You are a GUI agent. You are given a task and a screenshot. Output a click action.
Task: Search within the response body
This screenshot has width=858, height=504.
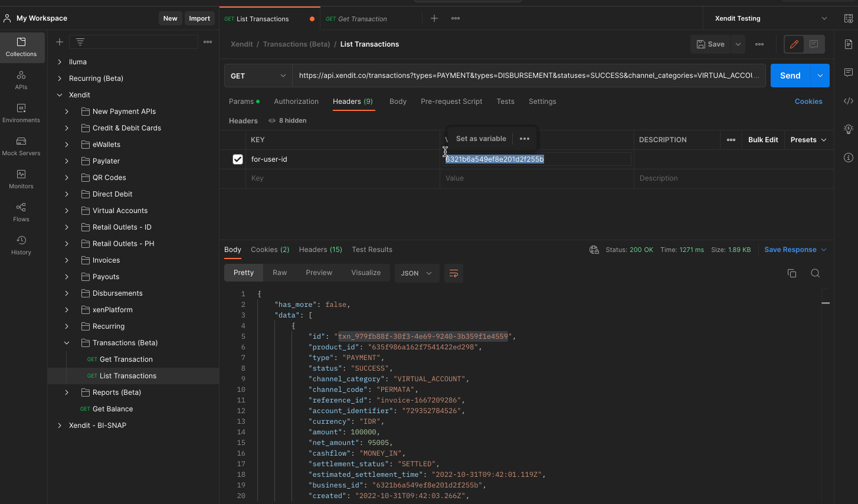point(816,273)
